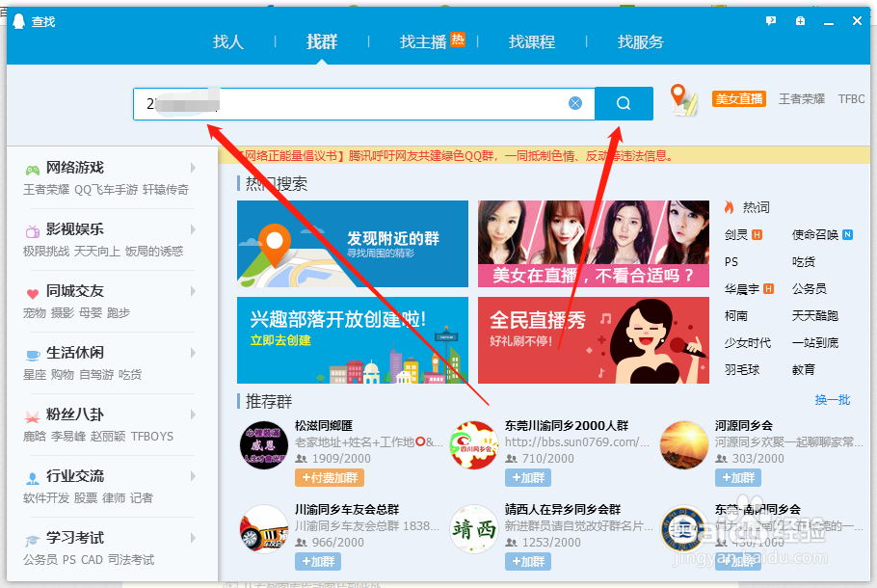
Task: Click 天天向上 under 影视娱乐
Action: click(96, 252)
